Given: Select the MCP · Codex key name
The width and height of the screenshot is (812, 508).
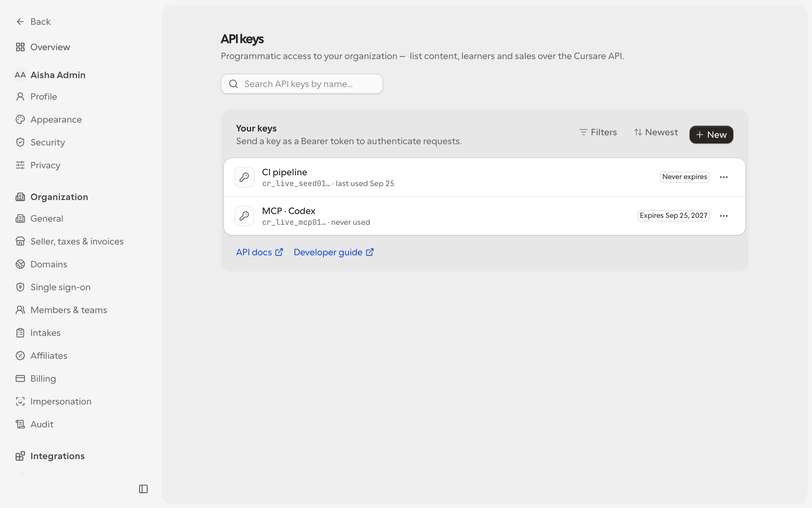Looking at the screenshot, I should (x=289, y=211).
